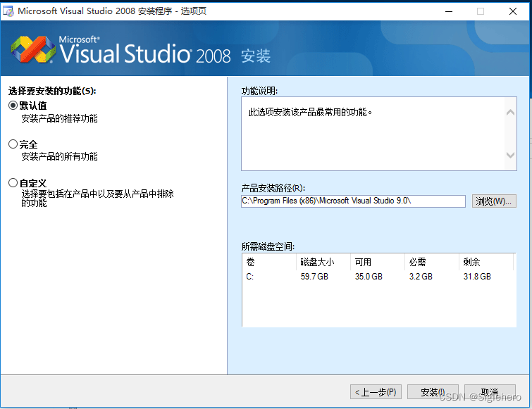Close the Visual Studio setup window
The image size is (532, 409).
(x=512, y=11)
